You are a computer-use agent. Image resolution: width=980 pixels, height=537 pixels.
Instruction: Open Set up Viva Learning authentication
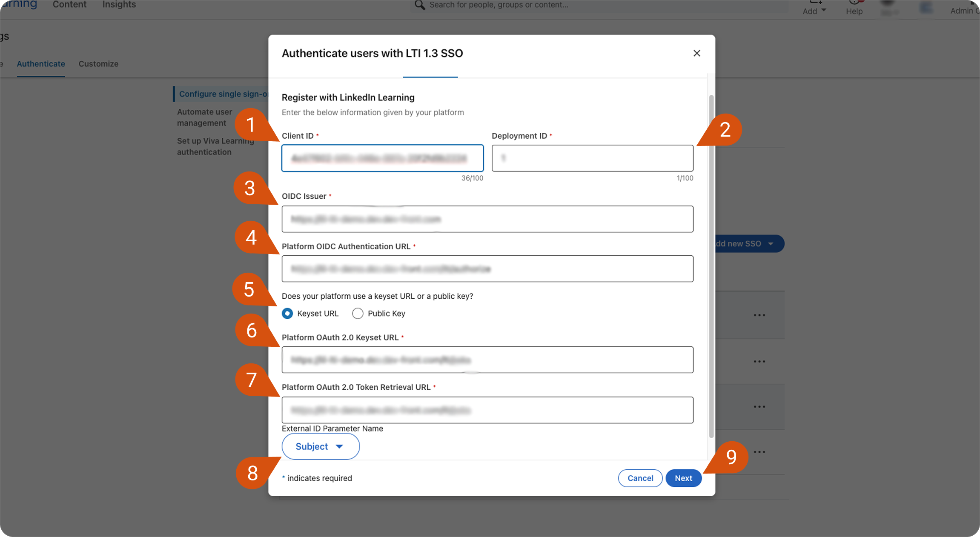click(x=215, y=146)
